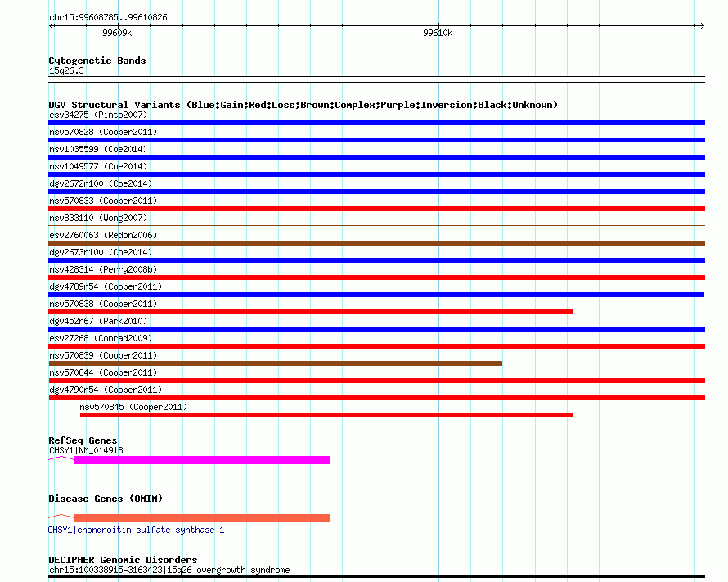
Task: Open the nsv1049577 (Coe2014) variant label
Action: pyautogui.click(x=98, y=166)
